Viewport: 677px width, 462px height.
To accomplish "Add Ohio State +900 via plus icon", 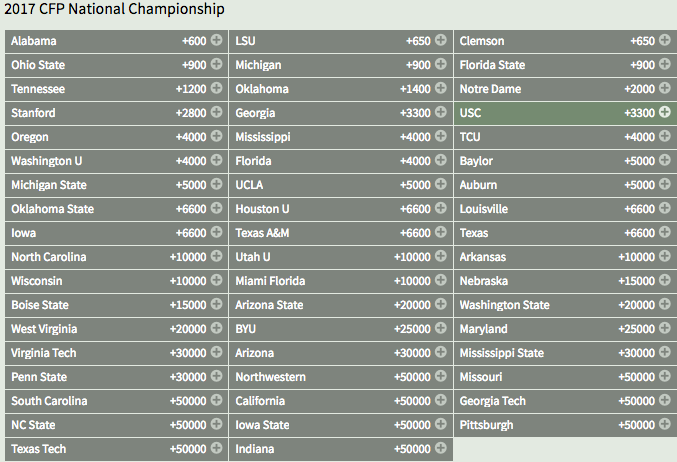I will click(216, 64).
